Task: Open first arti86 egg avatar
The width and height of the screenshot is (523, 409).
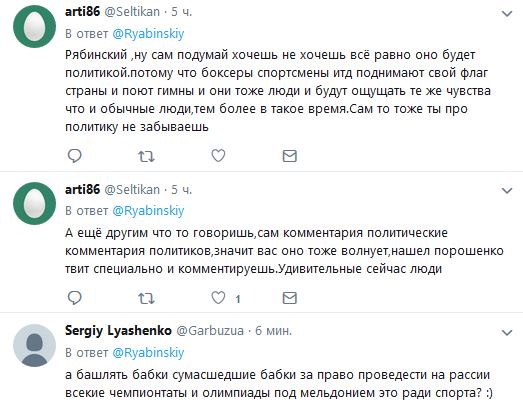Action: point(34,26)
